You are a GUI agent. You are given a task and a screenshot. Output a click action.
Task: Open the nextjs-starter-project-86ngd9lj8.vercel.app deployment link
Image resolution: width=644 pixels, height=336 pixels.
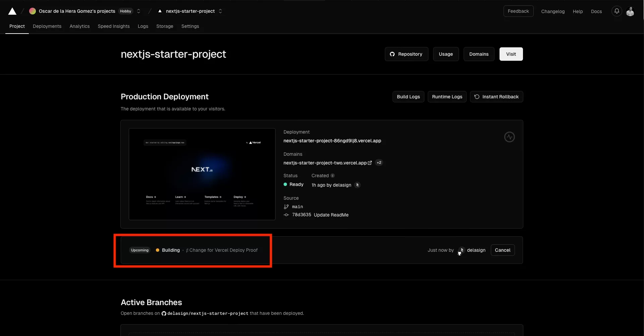332,141
